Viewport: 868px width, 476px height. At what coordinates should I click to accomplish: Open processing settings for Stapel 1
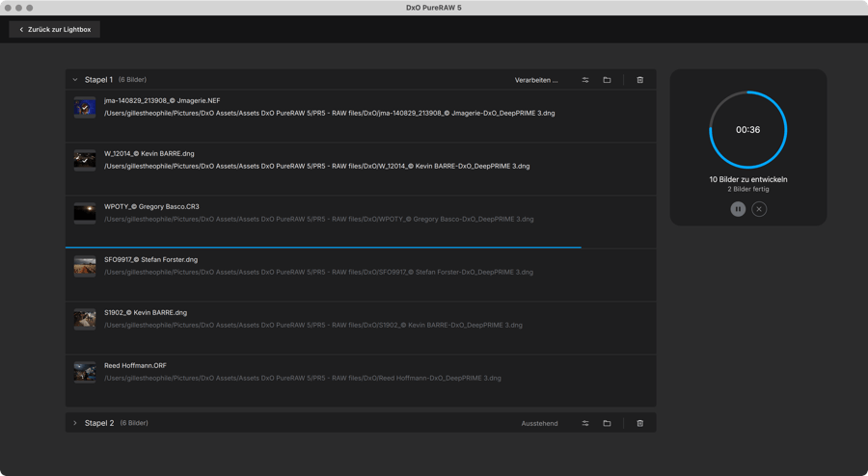(x=585, y=80)
